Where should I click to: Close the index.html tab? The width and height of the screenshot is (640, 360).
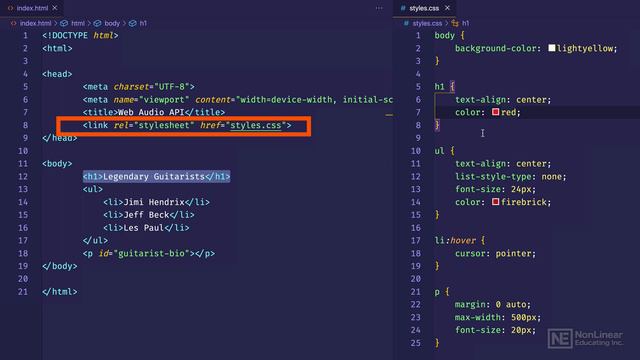pyautogui.click(x=55, y=8)
